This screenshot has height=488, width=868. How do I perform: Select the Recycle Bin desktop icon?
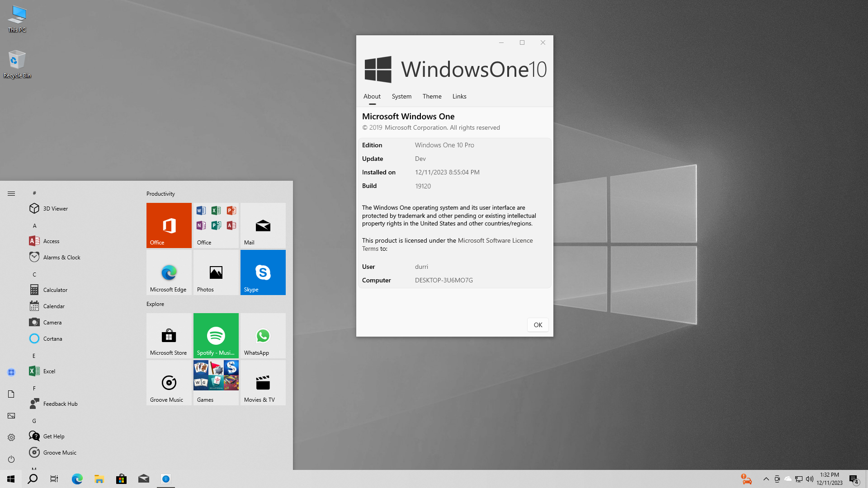(x=17, y=64)
